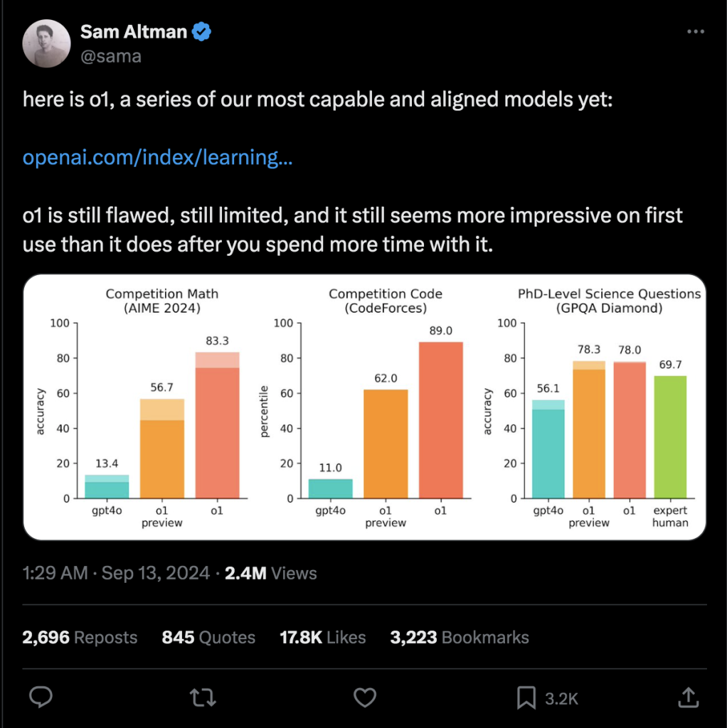Click the o1 red bar in the CodeForces chart
The width and height of the screenshot is (727, 728).
pos(441,420)
